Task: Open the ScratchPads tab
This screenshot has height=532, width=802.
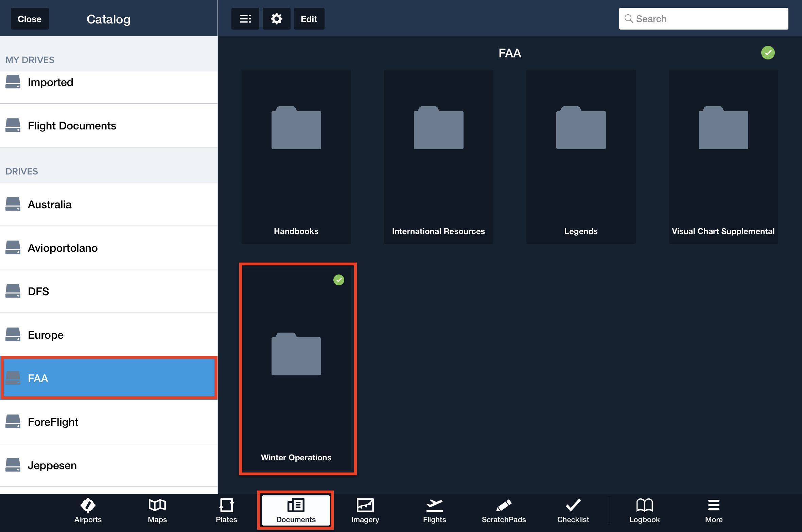Action: (504, 511)
